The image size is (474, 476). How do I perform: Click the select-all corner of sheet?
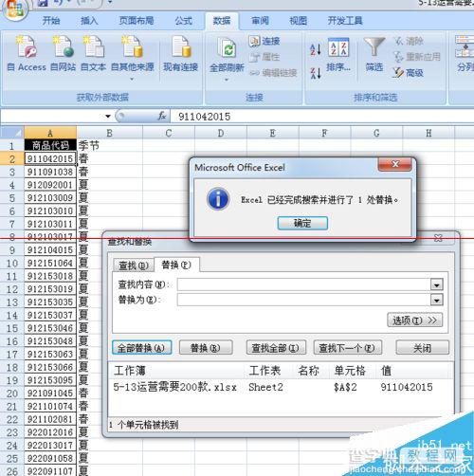click(12, 133)
